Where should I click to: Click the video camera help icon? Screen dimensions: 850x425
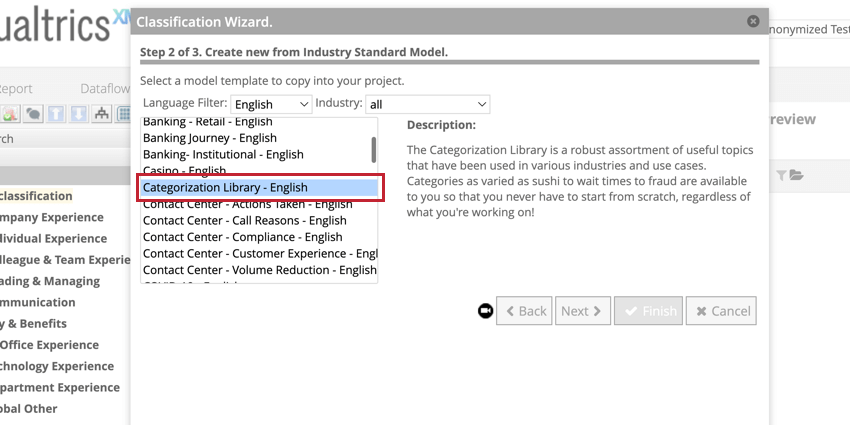(485, 311)
